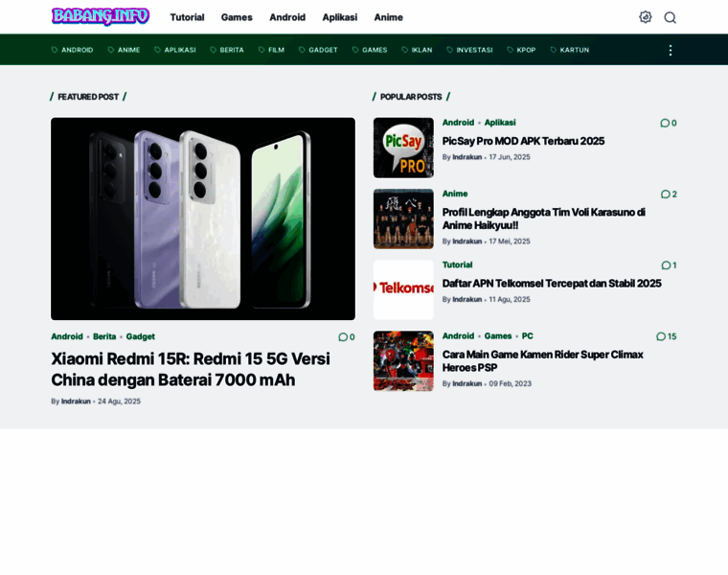Open Profil Lengkap Anggota Tim Voli Karasuno
Viewport: 728px width, 575px height.
pos(544,218)
